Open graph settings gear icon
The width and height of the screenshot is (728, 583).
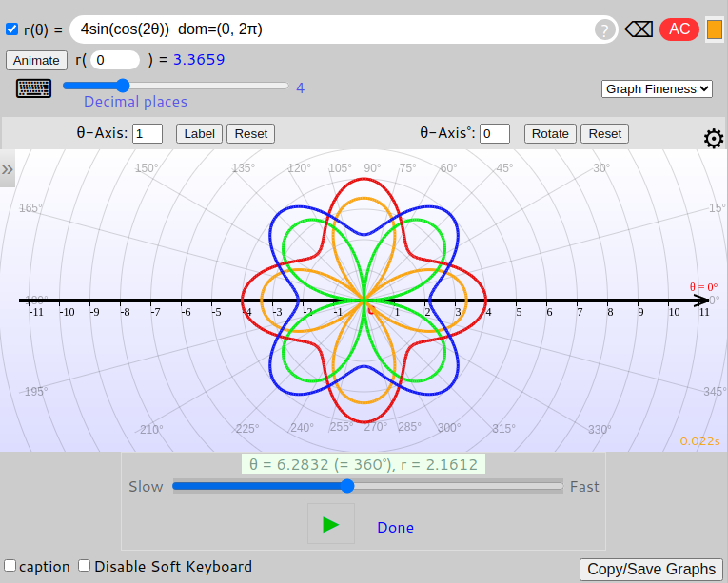click(713, 139)
